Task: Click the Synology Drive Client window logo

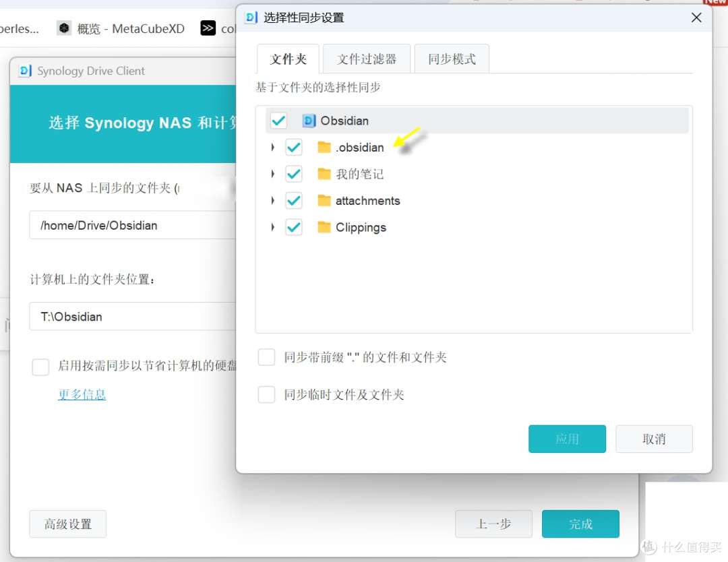Action: (25, 71)
